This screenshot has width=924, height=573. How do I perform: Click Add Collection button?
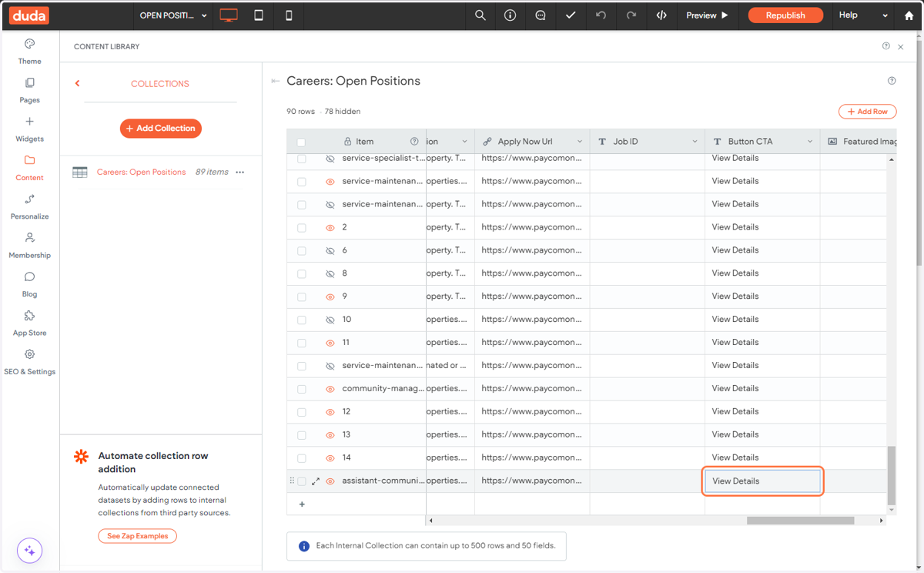[161, 129]
